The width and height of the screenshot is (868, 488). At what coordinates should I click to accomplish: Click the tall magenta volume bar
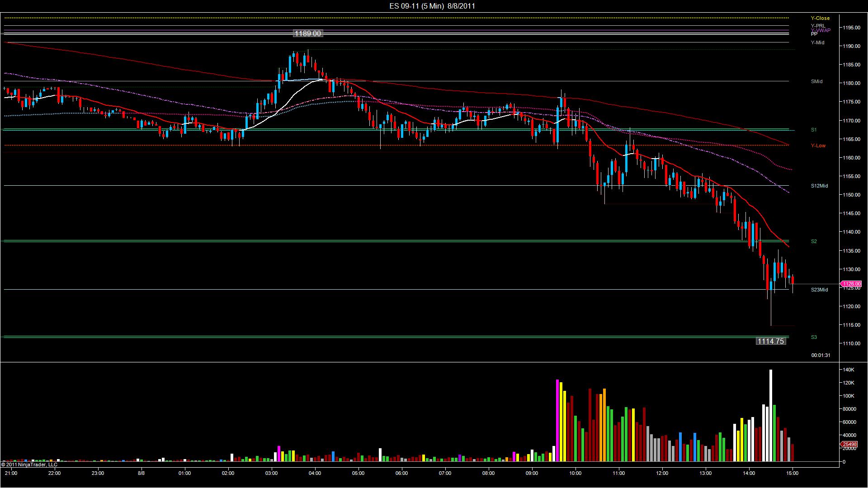click(557, 421)
